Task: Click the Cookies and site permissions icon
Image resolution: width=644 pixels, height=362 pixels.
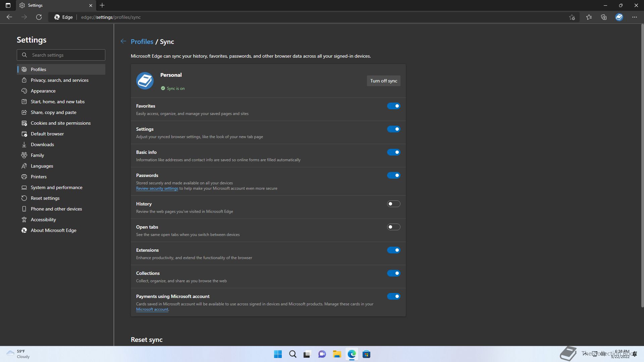Action: (24, 123)
